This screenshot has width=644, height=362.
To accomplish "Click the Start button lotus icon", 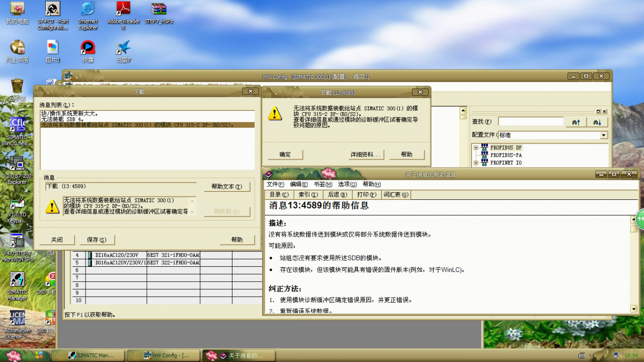I will 14,355.
